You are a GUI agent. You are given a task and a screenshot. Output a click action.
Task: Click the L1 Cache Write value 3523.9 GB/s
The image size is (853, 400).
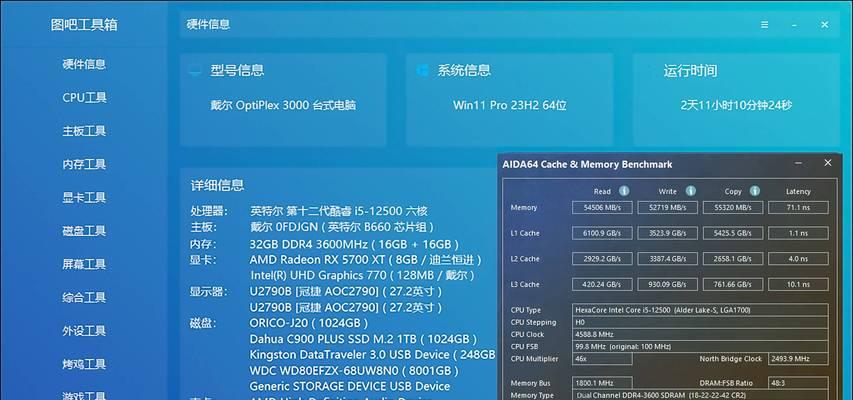[667, 233]
